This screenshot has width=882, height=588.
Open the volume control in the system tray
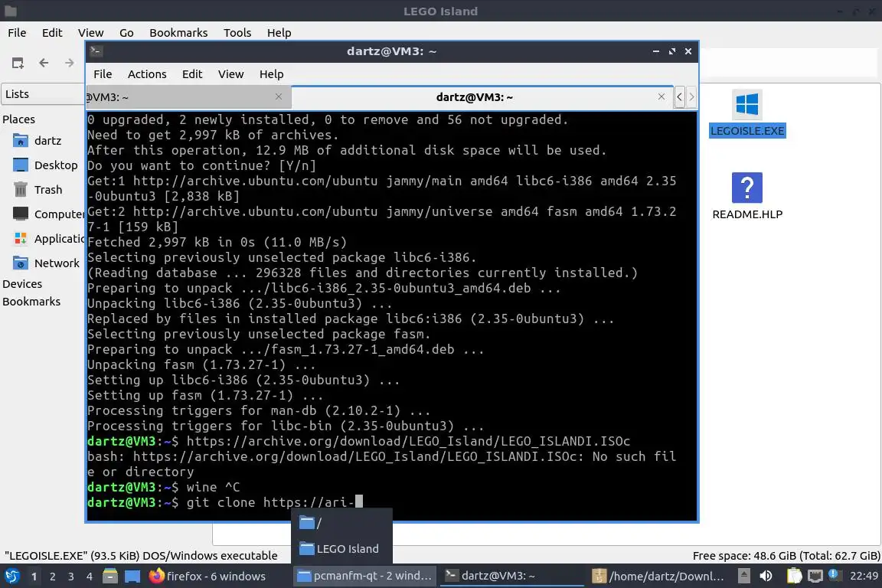pos(766,577)
